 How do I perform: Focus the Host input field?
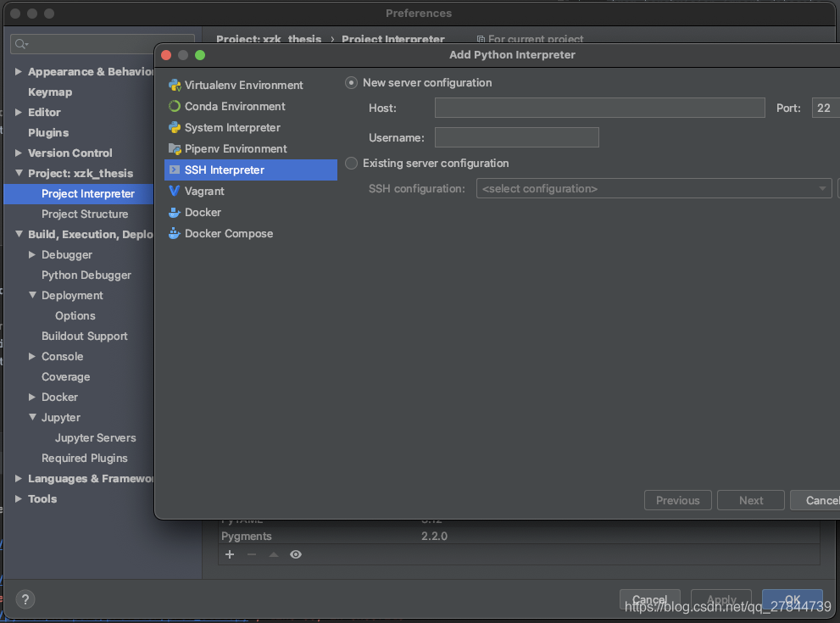(599, 108)
